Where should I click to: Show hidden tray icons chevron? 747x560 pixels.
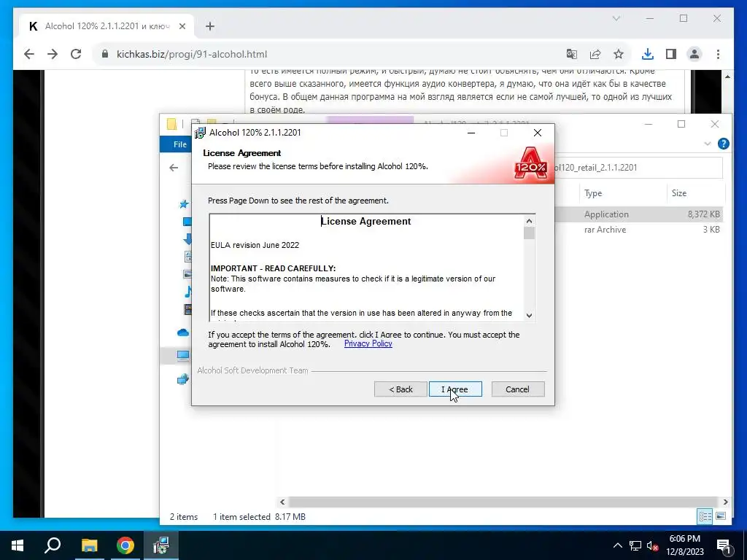coord(617,545)
